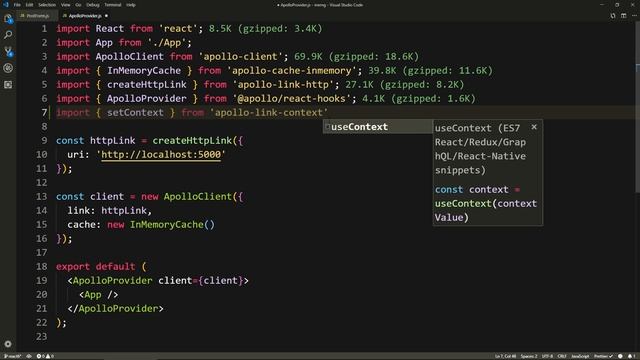Split the editor using the toolbar icon
Screen dimensions: 640x360
[x=623, y=16]
